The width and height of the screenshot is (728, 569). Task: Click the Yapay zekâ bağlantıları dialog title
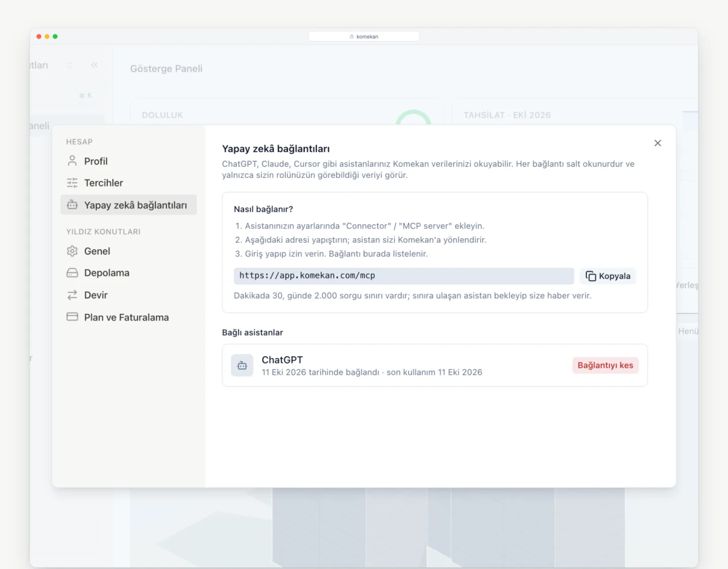(276, 149)
